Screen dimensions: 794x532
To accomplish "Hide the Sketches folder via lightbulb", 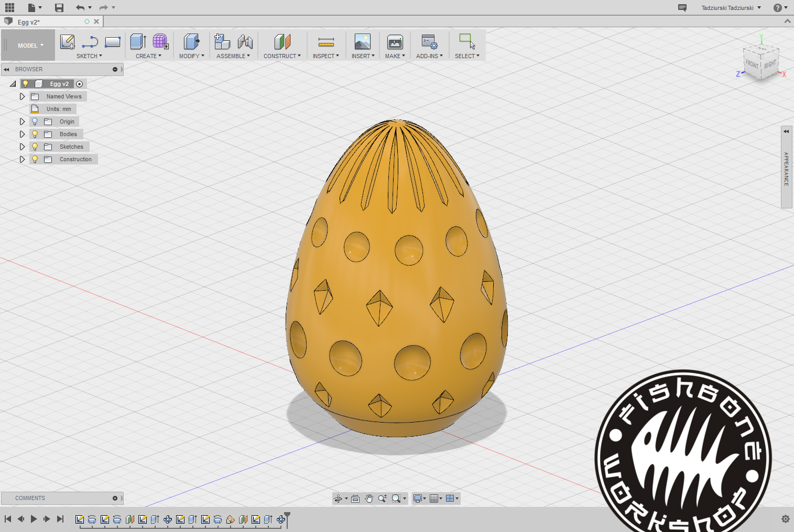I will pos(35,147).
